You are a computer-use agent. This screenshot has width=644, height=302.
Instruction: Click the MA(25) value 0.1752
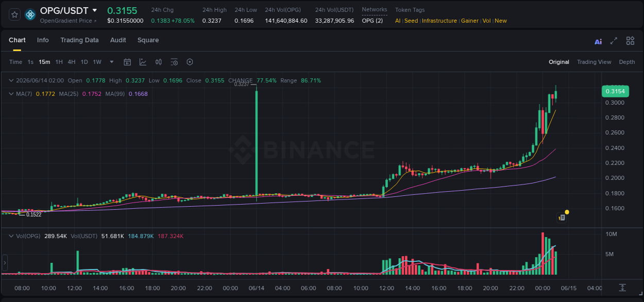(x=91, y=94)
